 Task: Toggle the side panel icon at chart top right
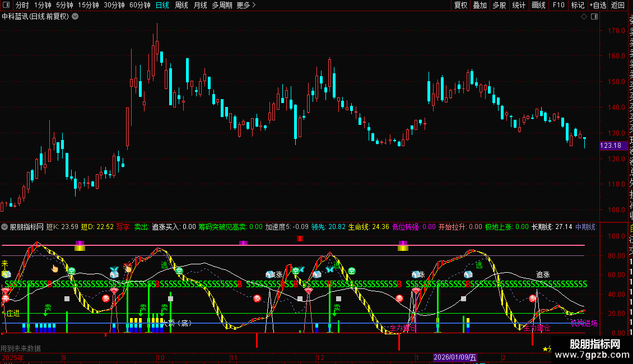click(593, 17)
